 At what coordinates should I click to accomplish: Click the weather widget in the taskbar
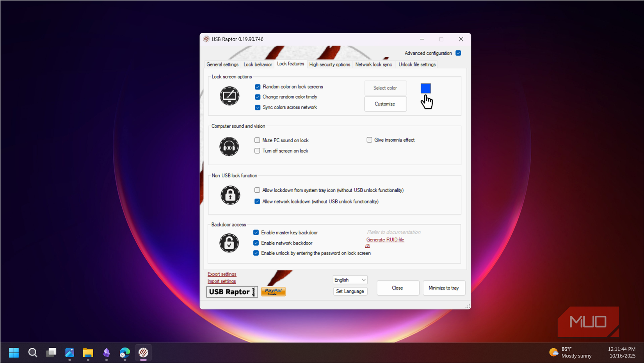tap(571, 352)
